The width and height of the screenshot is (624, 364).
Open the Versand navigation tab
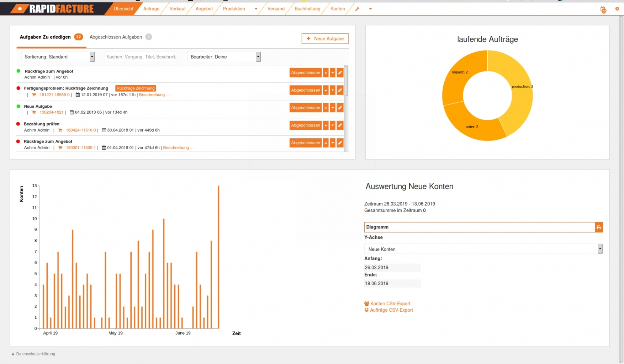coord(276,9)
